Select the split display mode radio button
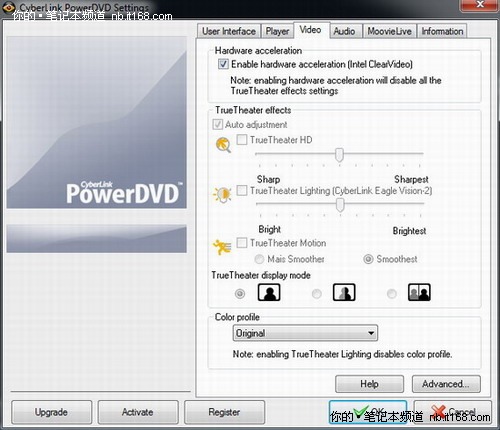 point(316,294)
